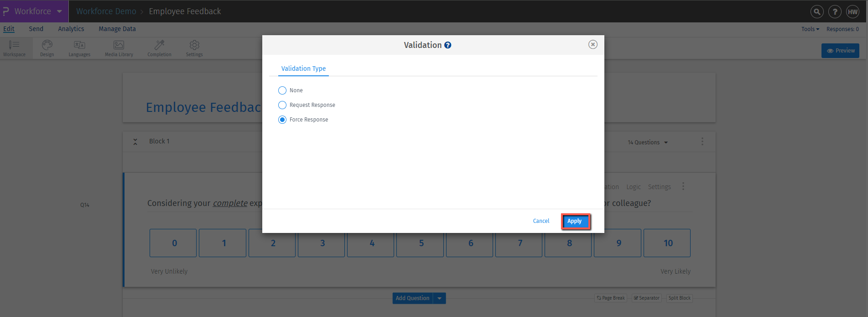Open the Analytics menu
The image size is (868, 317).
point(71,29)
